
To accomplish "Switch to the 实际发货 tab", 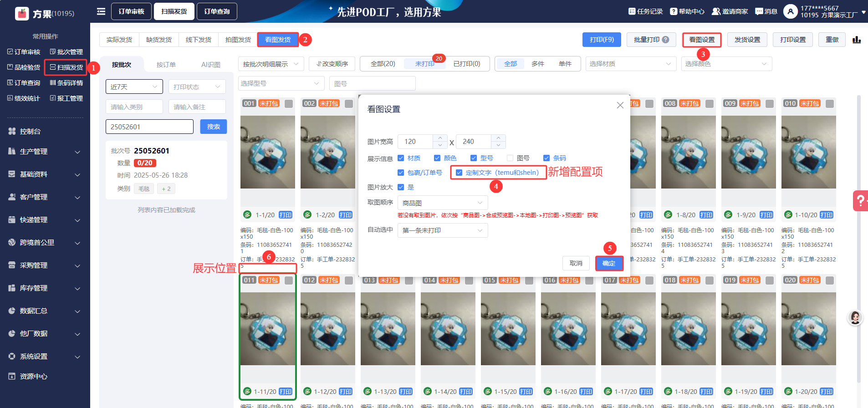I will coord(119,40).
